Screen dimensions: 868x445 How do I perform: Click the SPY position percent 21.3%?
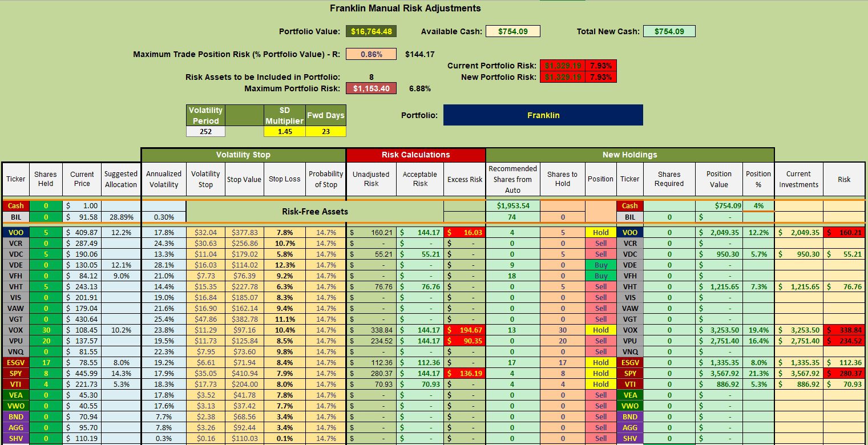758,374
